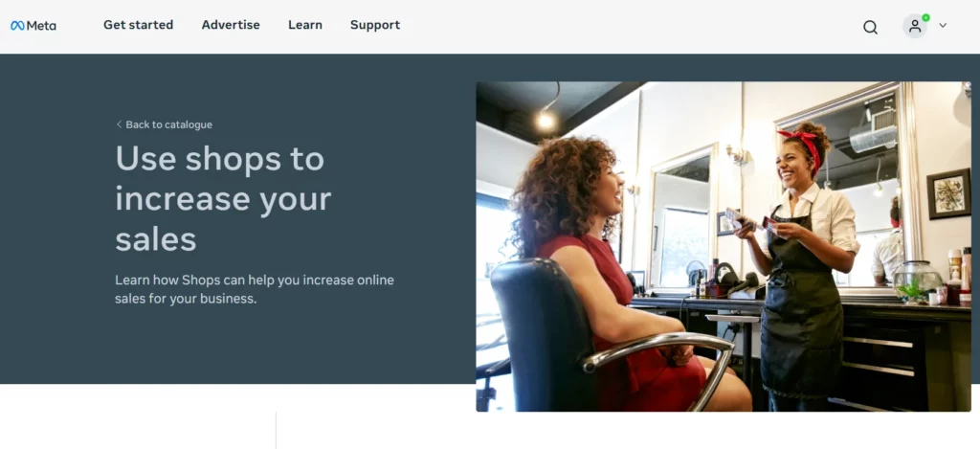The image size is (980, 449).
Task: Open the Learn menu
Action: pyautogui.click(x=305, y=25)
